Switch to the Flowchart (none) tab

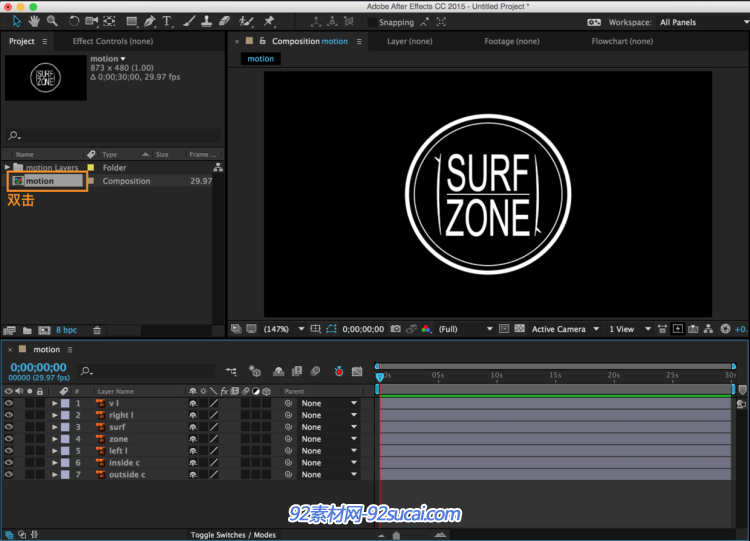[x=622, y=41]
